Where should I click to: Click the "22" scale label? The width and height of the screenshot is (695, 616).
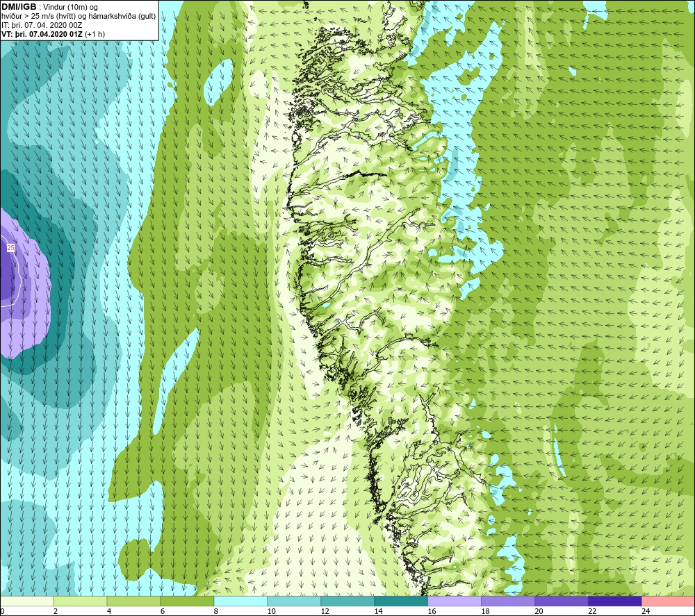tap(592, 611)
